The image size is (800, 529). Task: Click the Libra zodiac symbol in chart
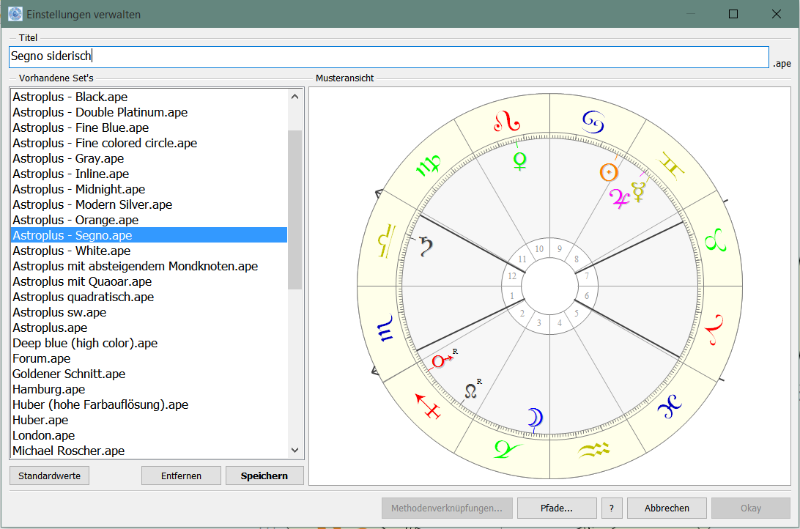point(386,240)
